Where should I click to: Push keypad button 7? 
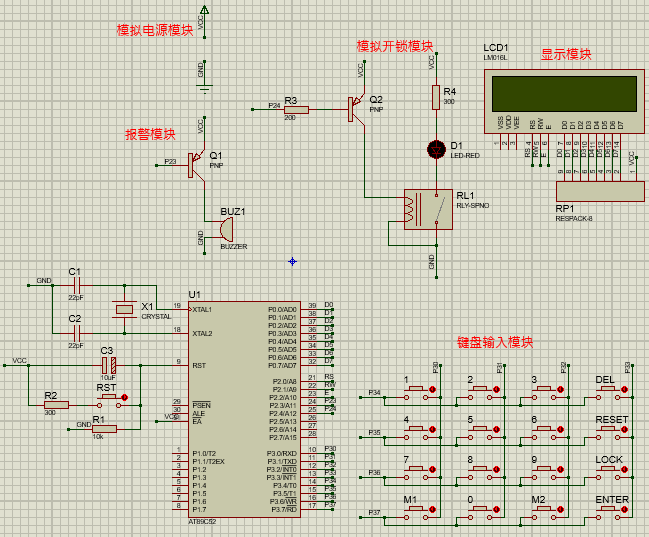click(416, 473)
